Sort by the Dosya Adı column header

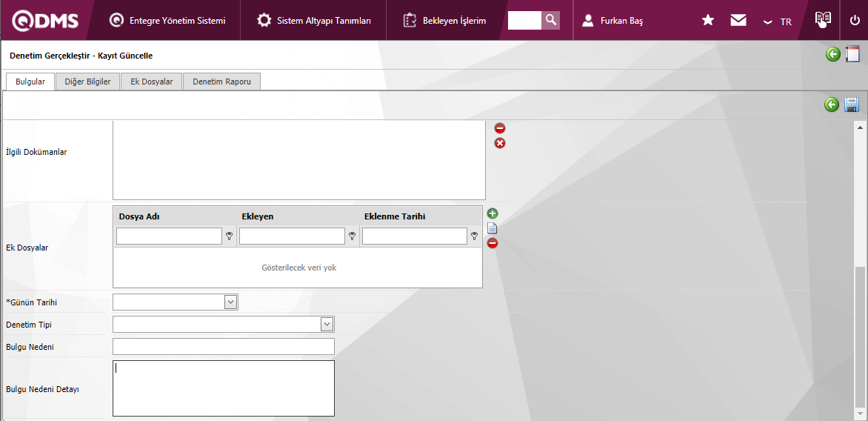point(139,216)
